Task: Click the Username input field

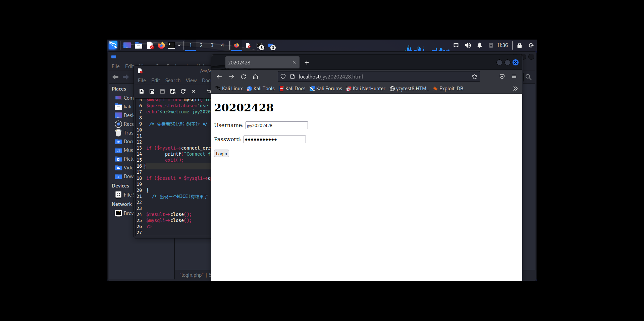Action: [x=276, y=125]
